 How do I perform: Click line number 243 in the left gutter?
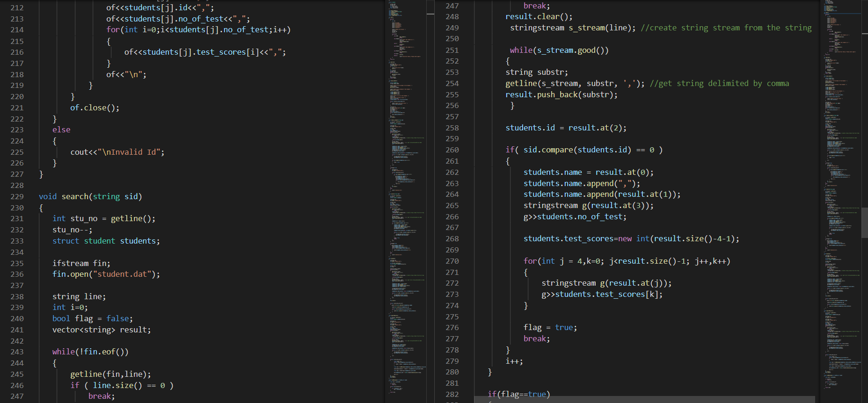[x=17, y=352]
